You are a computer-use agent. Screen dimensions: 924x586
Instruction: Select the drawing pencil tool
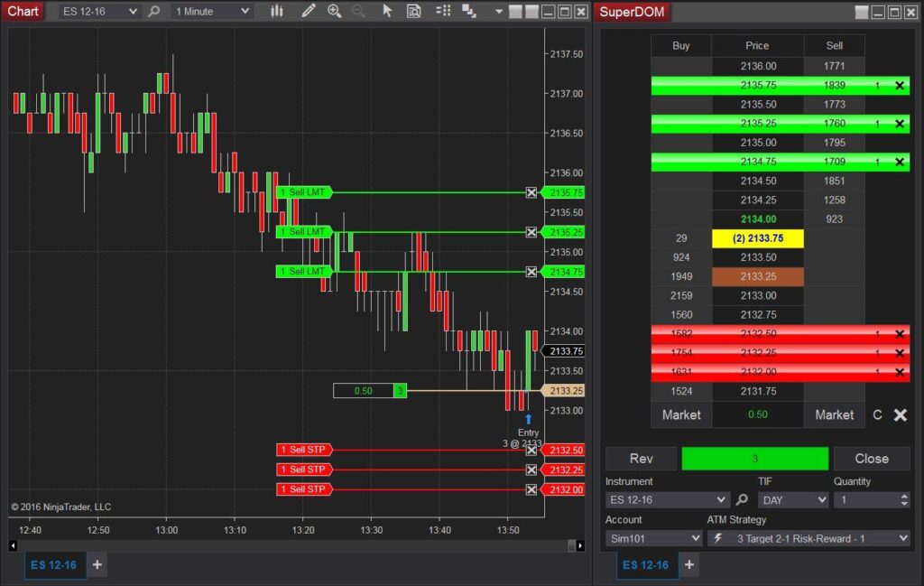coord(309,12)
